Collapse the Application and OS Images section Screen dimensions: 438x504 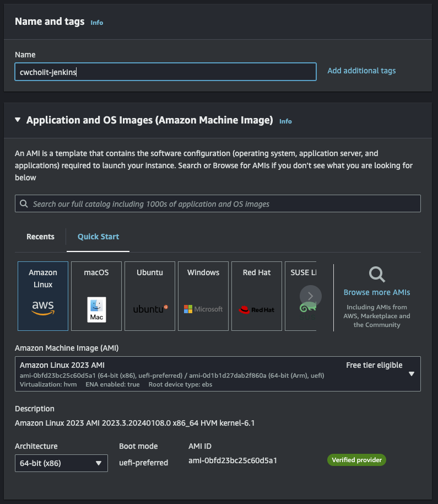pos(18,120)
